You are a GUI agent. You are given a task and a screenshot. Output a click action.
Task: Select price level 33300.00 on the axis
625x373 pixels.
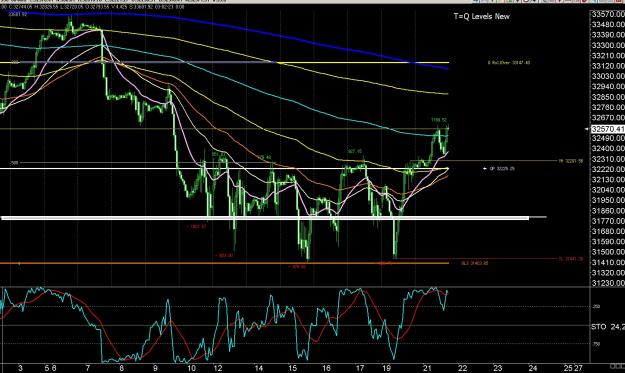pyautogui.click(x=608, y=45)
